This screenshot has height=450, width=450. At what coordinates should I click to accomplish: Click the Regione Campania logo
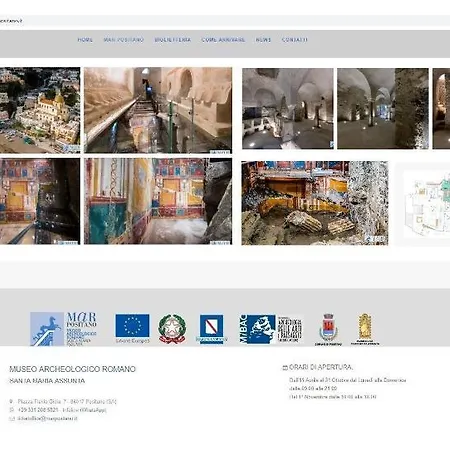(211, 329)
